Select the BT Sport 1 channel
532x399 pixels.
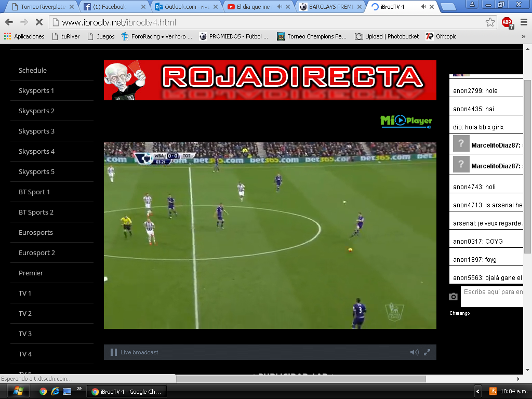coord(34,192)
